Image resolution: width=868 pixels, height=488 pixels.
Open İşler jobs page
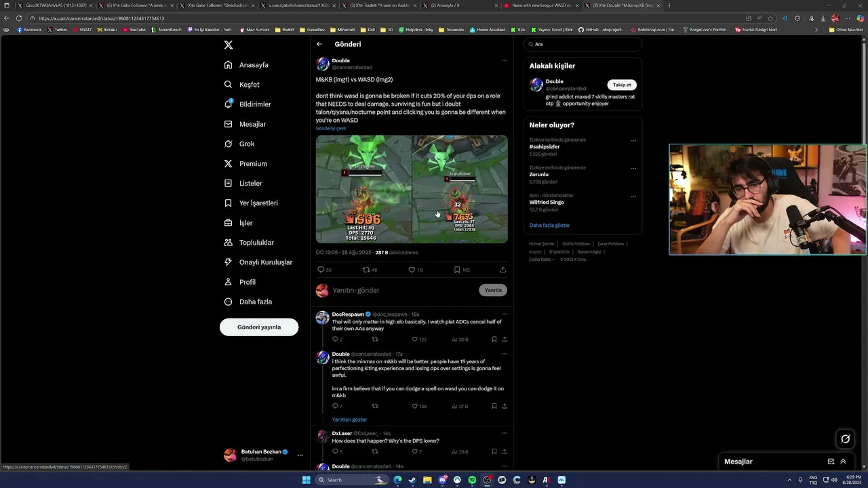238,222
